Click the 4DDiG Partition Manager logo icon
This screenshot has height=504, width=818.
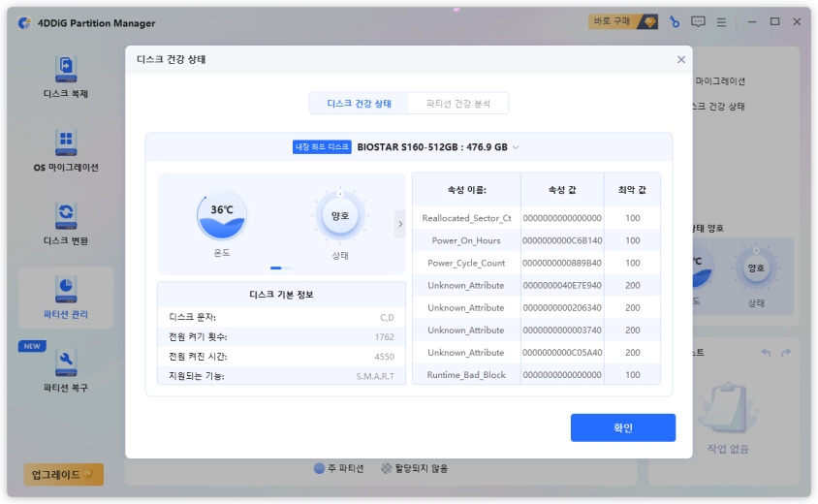pos(24,23)
